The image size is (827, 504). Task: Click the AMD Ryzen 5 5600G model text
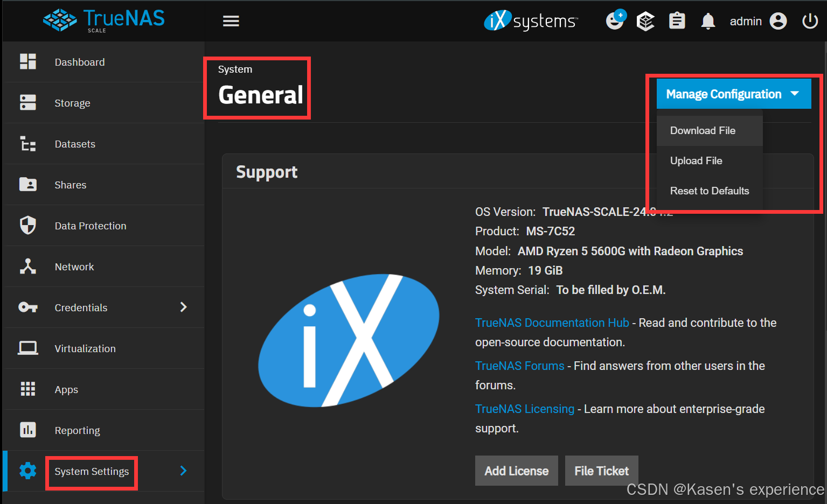(x=630, y=251)
